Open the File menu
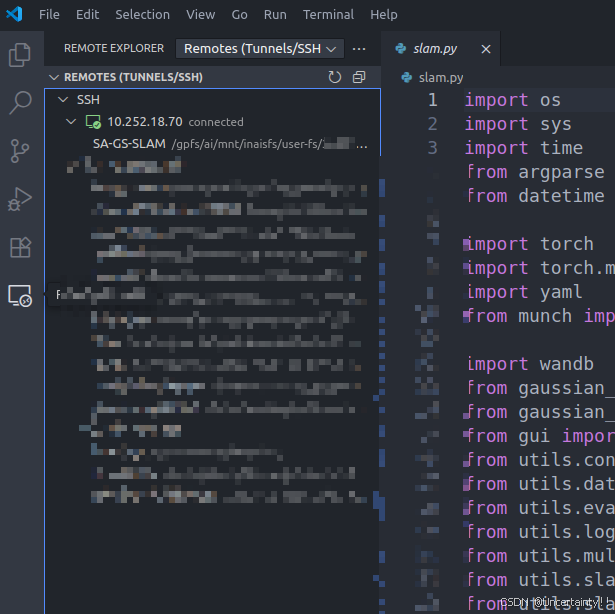The image size is (615, 614). [49, 15]
